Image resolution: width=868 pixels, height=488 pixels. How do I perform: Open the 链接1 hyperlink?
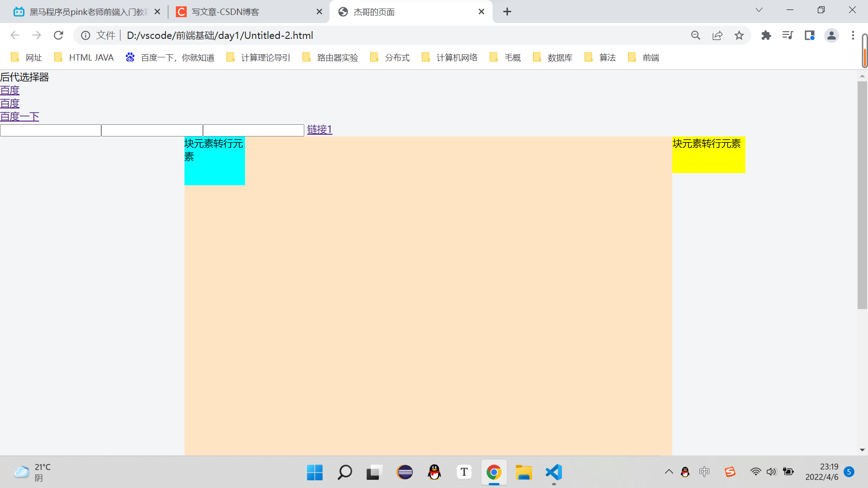tap(320, 130)
